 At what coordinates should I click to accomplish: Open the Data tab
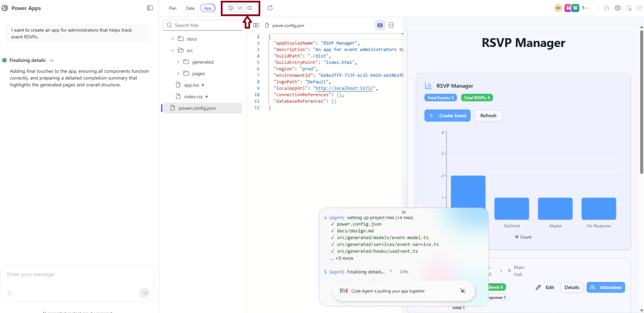(190, 8)
